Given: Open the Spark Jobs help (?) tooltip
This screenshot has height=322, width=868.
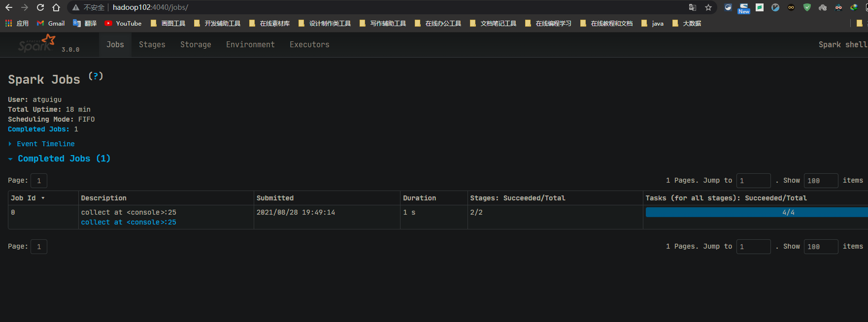Looking at the screenshot, I should point(96,76).
